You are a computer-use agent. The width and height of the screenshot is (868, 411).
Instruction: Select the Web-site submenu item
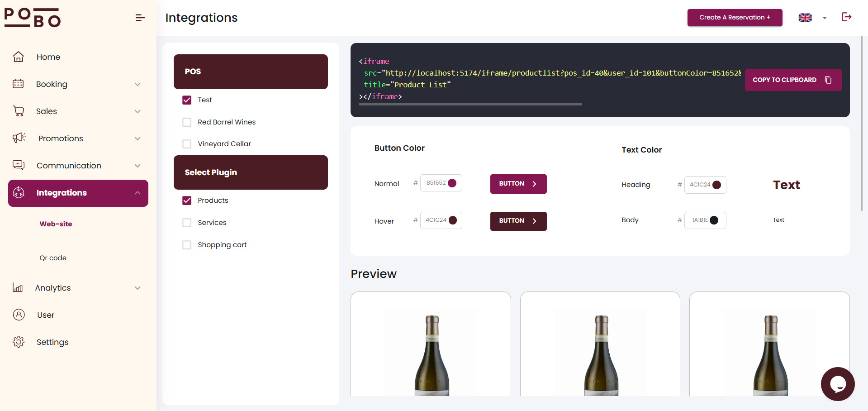[56, 224]
